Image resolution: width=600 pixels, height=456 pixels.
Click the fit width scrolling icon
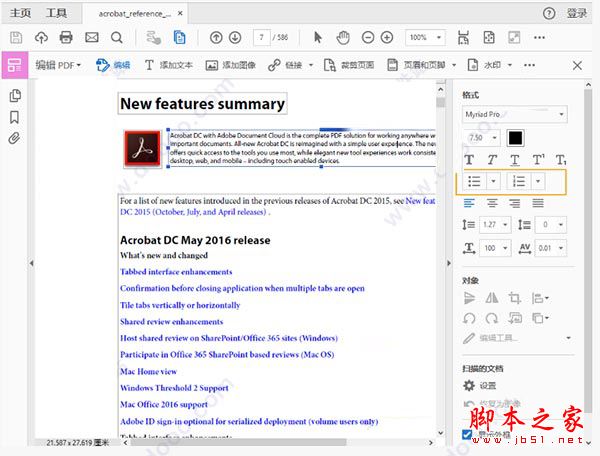[463, 37]
